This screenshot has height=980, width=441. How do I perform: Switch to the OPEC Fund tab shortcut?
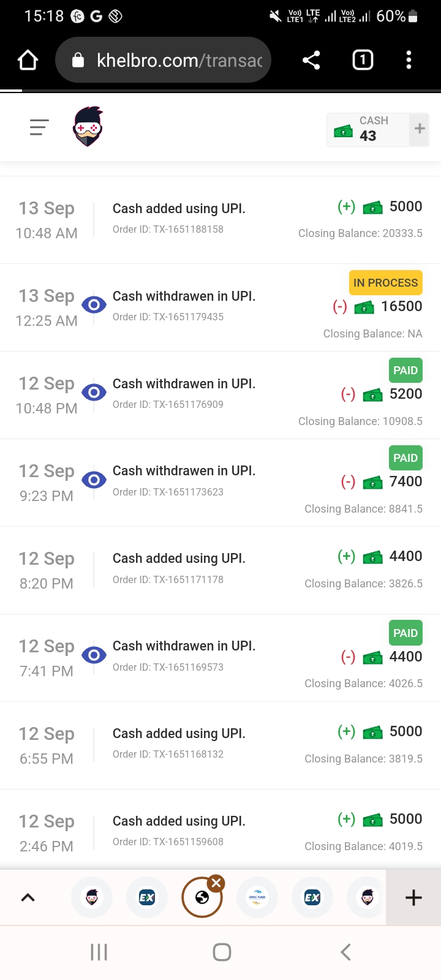pos(257,897)
